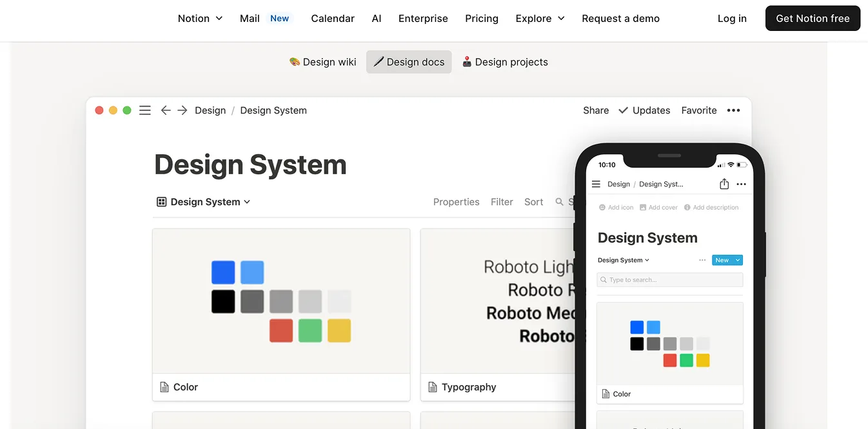Tap Add description on the phone screen

tap(711, 207)
